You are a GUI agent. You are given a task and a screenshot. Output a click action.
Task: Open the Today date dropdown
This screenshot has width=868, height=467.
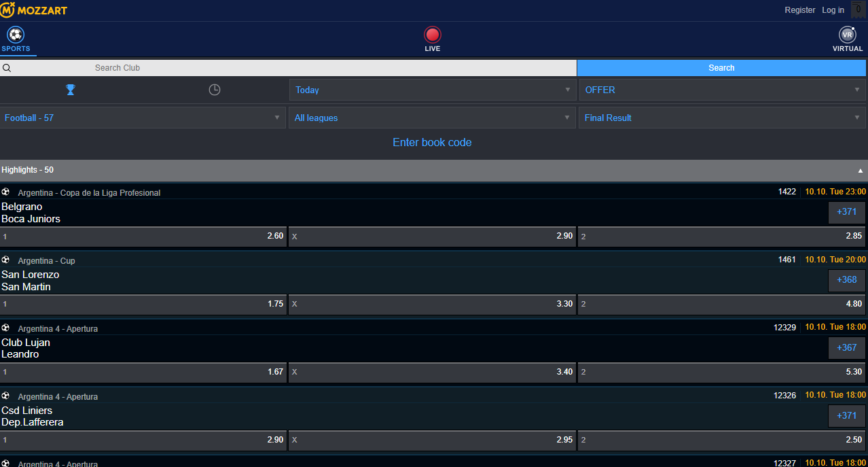coord(432,90)
